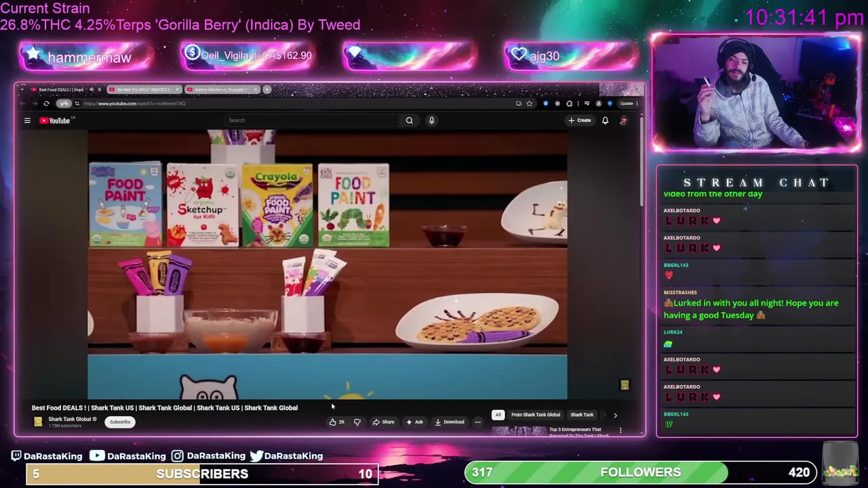Go forward with the browser forward arrow
Screen dimensions: 868x488
point(35,104)
